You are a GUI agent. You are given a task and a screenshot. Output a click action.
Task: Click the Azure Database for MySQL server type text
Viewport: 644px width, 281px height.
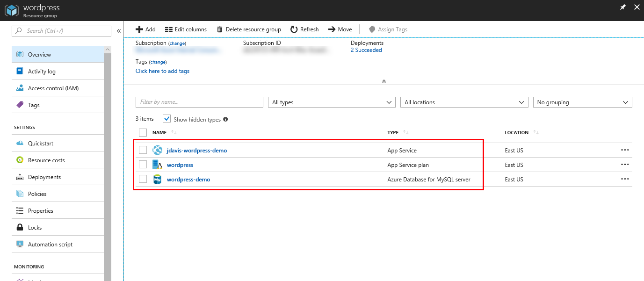(x=429, y=180)
